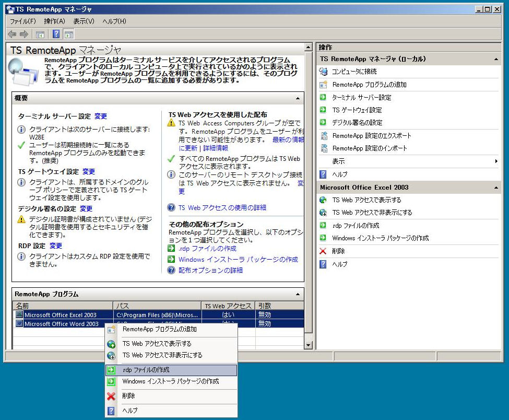Click the .rdp ファイルの作成 icon in actions pane

(x=323, y=225)
